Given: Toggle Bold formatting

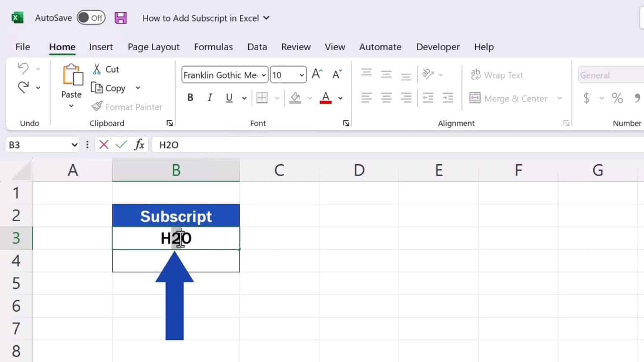Looking at the screenshot, I should coord(190,98).
